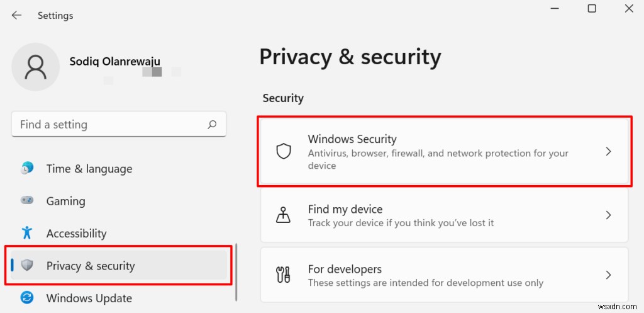Screen dimensions: 644x313
Task: Open For developers via chevron arrow
Action: (608, 275)
